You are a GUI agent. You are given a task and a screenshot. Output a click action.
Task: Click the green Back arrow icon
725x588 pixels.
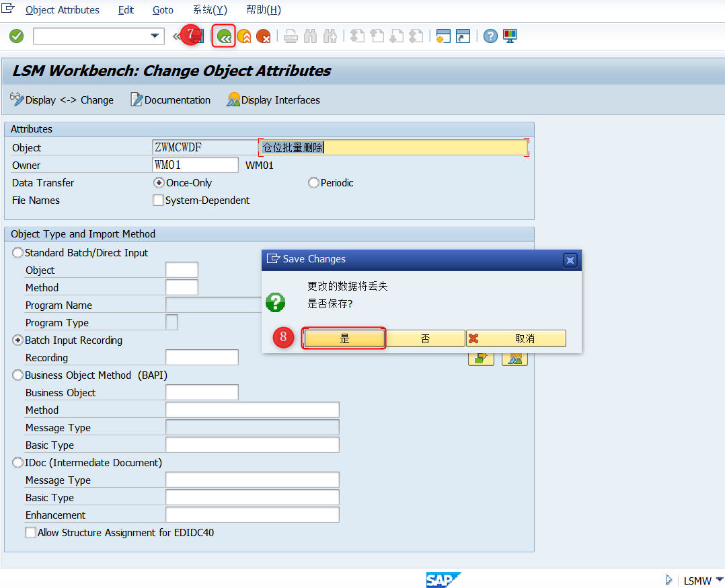click(224, 36)
